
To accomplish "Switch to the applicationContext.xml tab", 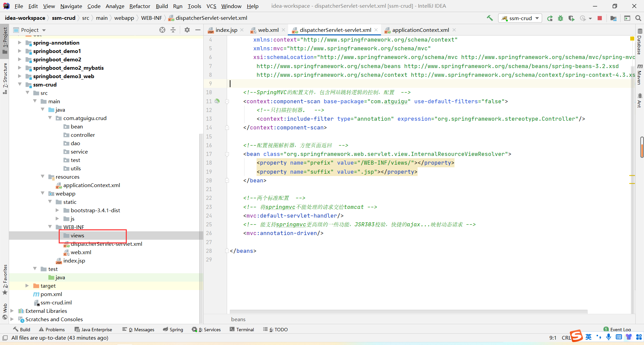I will click(420, 30).
